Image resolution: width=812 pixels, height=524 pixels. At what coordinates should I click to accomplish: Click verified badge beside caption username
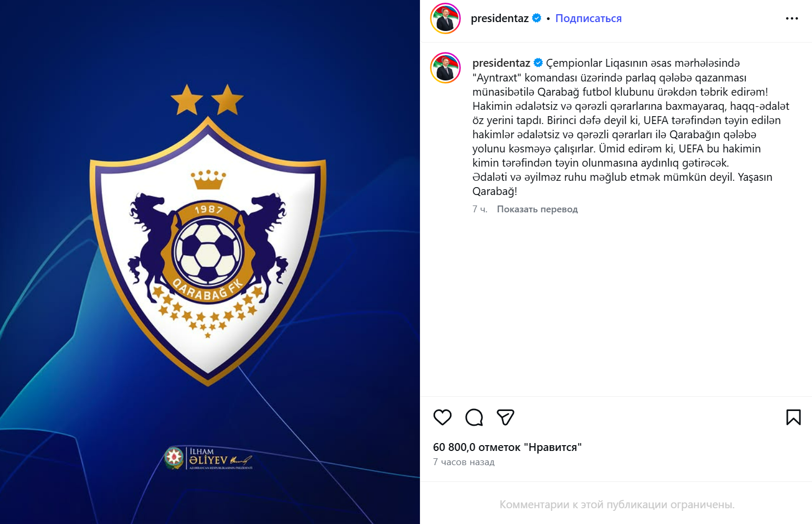(x=538, y=63)
